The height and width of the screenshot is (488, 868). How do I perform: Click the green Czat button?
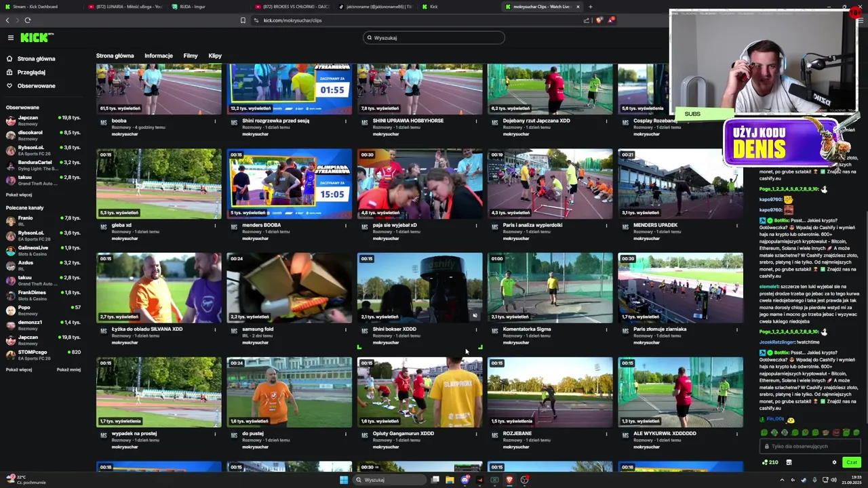pos(852,462)
